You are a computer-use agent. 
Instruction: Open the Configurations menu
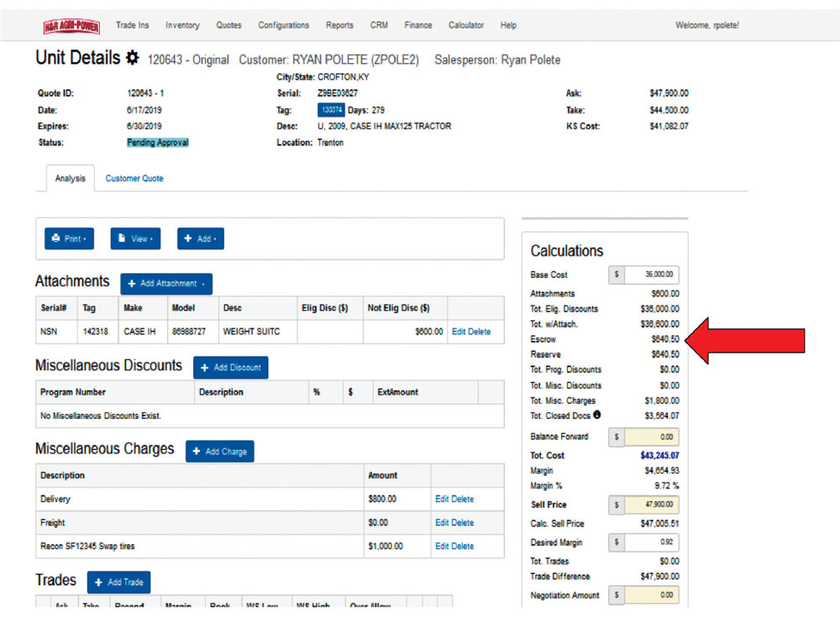pos(283,25)
